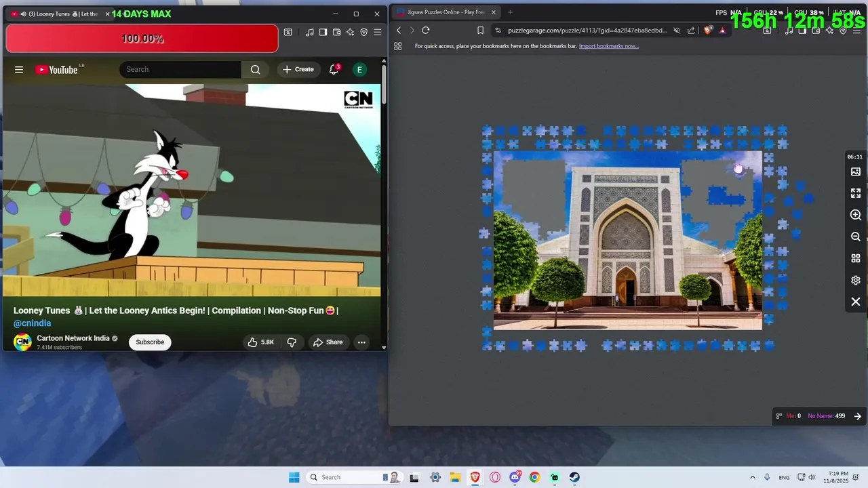
Task: Click the Subscribe button
Action: (x=150, y=342)
